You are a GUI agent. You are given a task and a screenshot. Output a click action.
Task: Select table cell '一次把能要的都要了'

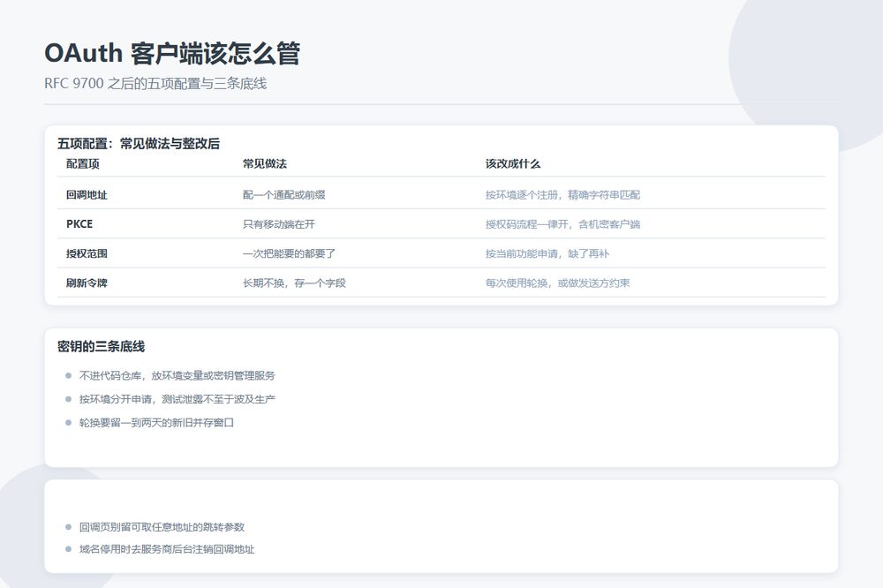pyautogui.click(x=289, y=253)
